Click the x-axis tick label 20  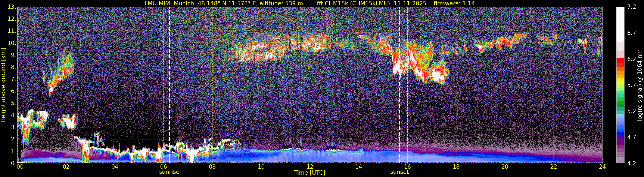(x=505, y=166)
